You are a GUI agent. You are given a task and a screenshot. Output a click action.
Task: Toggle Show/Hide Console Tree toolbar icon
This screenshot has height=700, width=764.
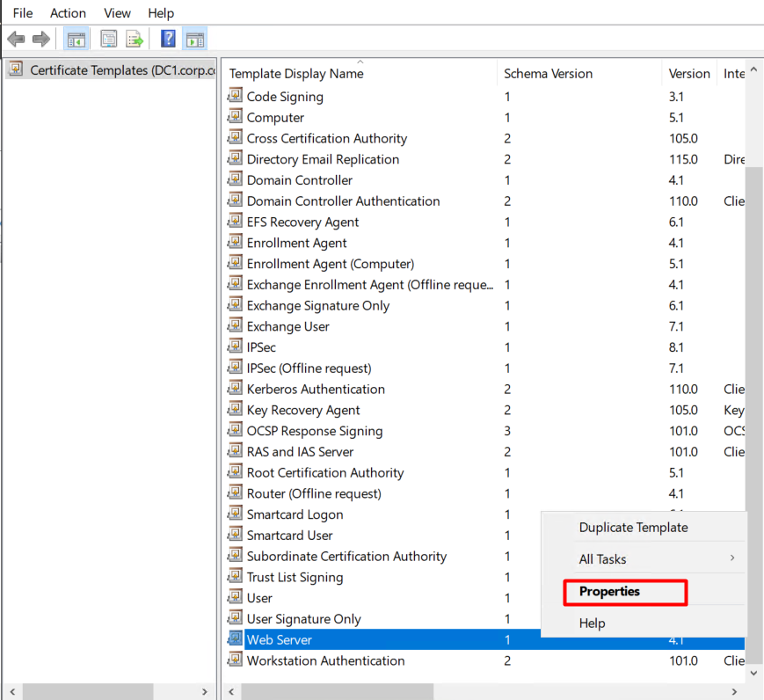[76, 39]
